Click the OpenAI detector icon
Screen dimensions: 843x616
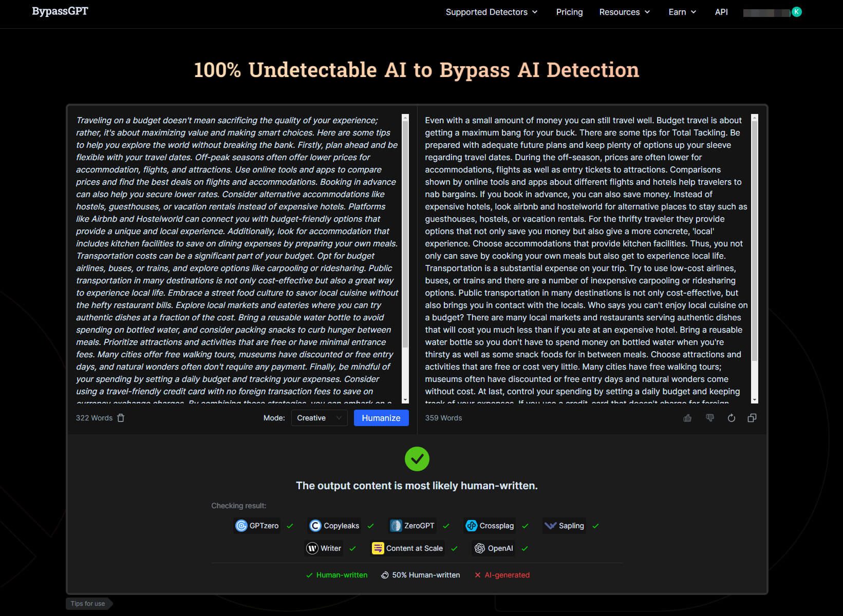(480, 548)
